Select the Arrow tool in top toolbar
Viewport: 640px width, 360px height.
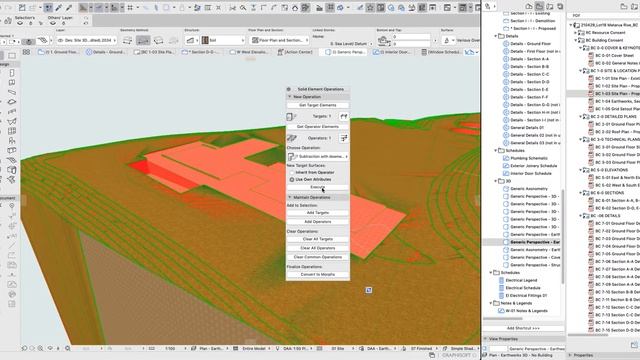[48, 7]
